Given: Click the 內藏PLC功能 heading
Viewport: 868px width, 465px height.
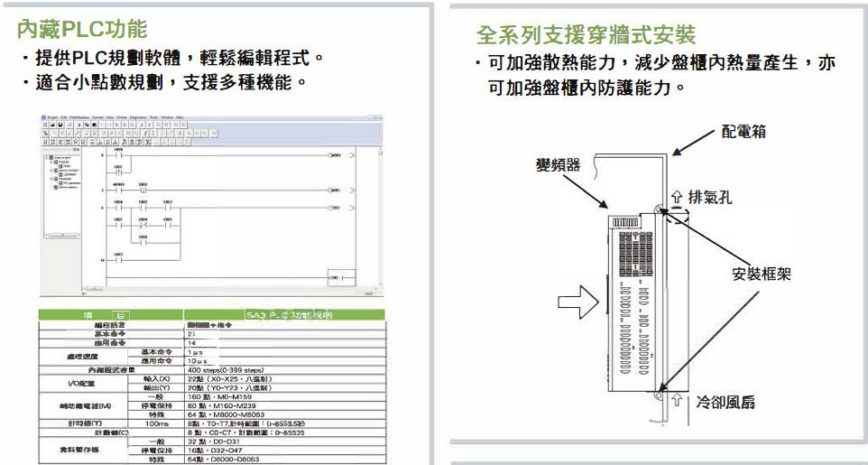Looking at the screenshot, I should (x=82, y=30).
